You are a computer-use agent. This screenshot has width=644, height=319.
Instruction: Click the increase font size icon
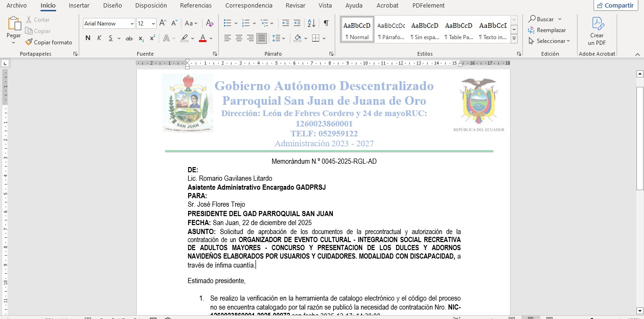pyautogui.click(x=163, y=23)
